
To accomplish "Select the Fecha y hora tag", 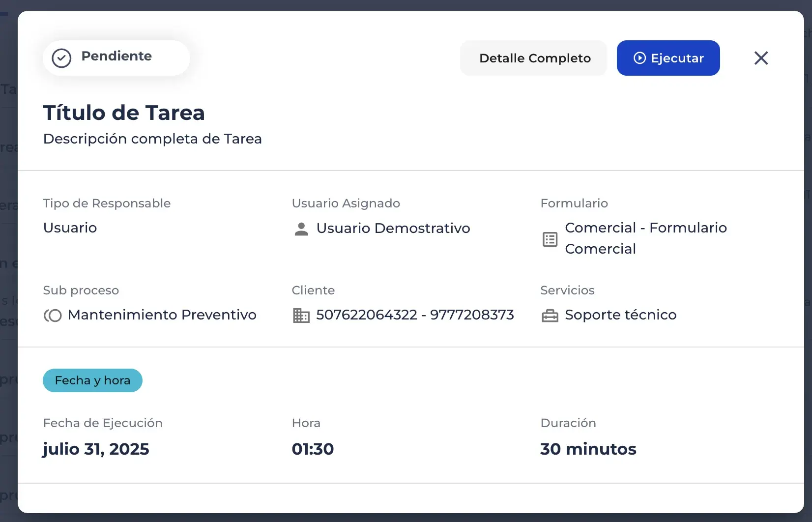I will [92, 380].
